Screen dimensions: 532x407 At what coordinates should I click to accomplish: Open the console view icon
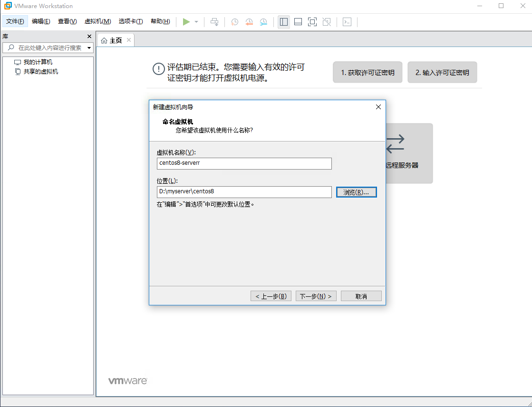click(x=347, y=22)
